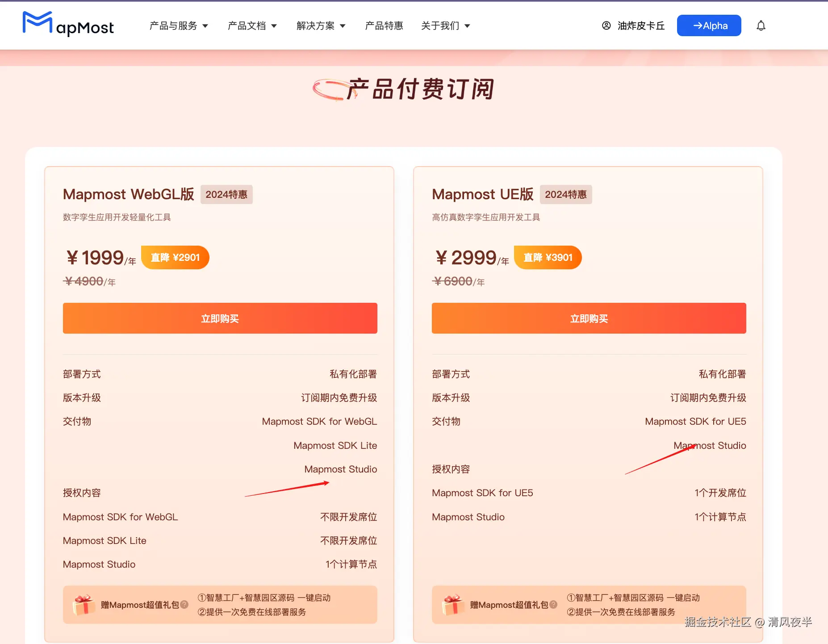Click the ¥2999/年 price
The width and height of the screenshot is (828, 644).
(472, 258)
